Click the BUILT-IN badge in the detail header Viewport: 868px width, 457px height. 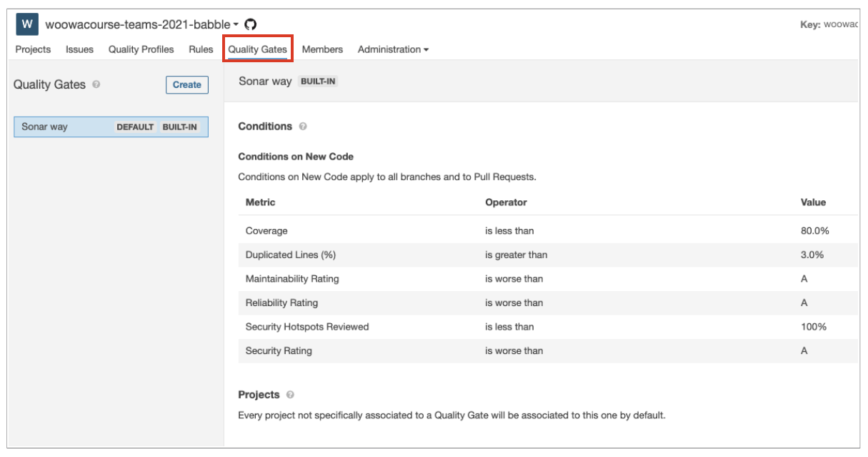click(x=318, y=82)
